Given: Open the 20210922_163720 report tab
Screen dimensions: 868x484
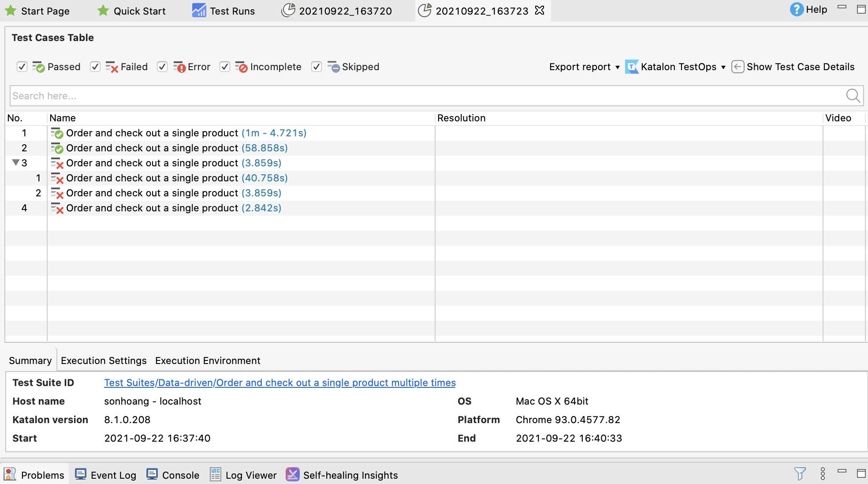Looking at the screenshot, I should (346, 11).
